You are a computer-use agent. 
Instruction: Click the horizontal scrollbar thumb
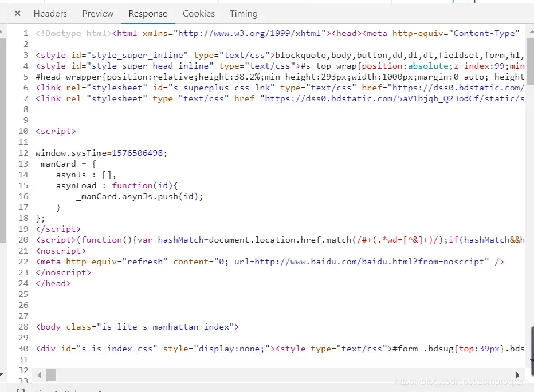(51, 375)
